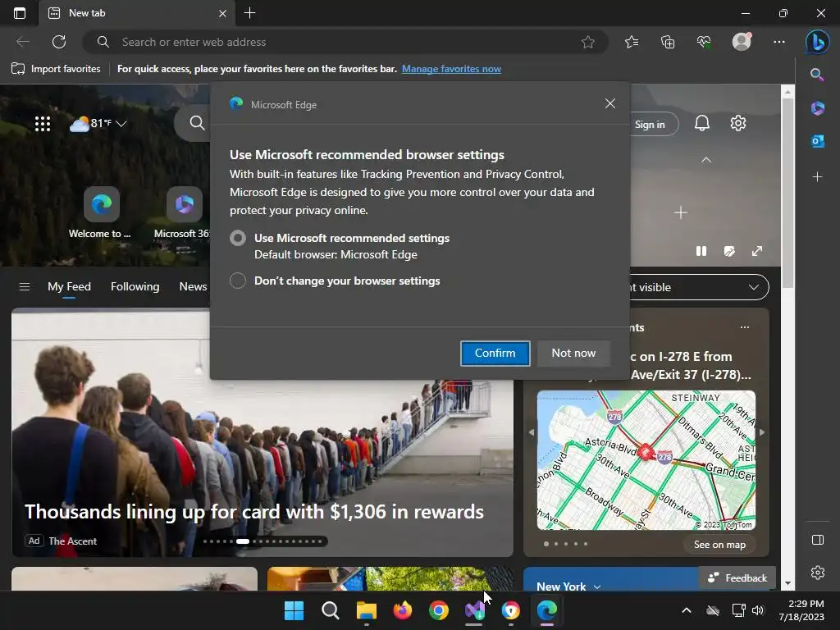Launch Firefox from the taskbar
Image resolution: width=840 pixels, height=630 pixels.
tap(402, 610)
